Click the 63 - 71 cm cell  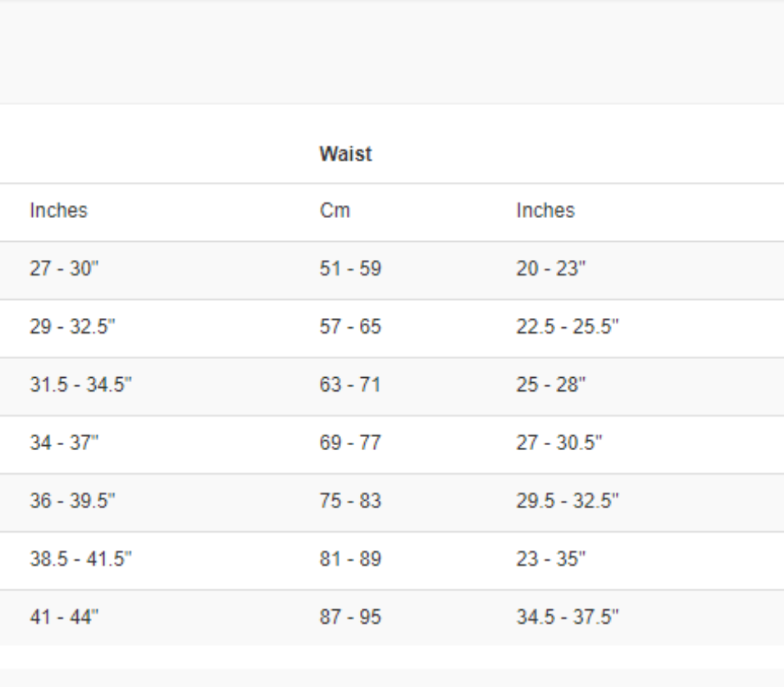pos(350,385)
